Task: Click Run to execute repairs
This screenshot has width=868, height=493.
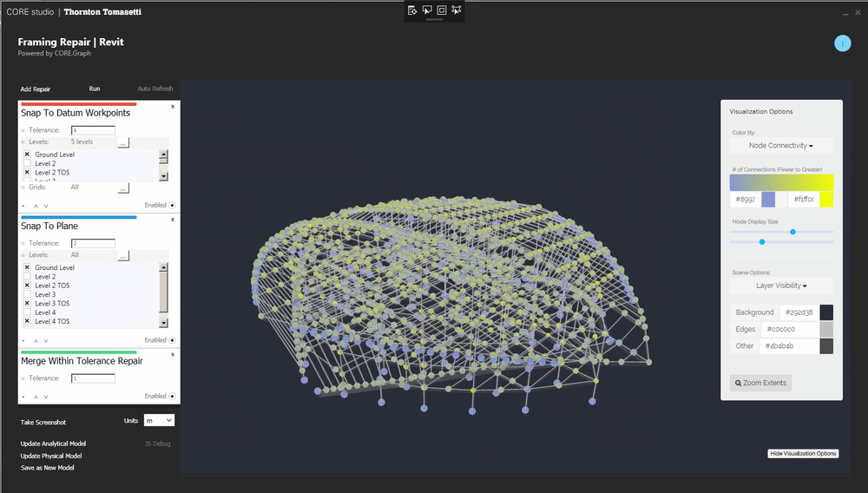Action: click(95, 89)
